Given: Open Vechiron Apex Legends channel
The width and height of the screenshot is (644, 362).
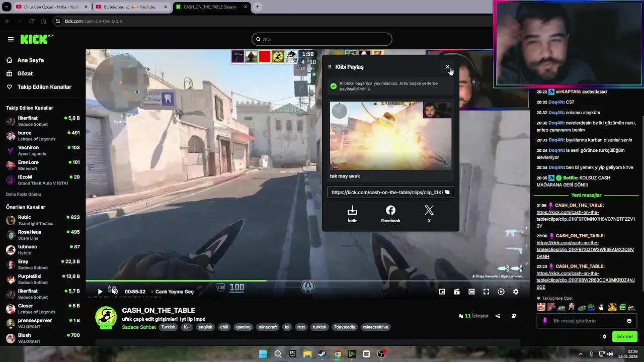Looking at the screenshot, I should [x=43, y=150].
